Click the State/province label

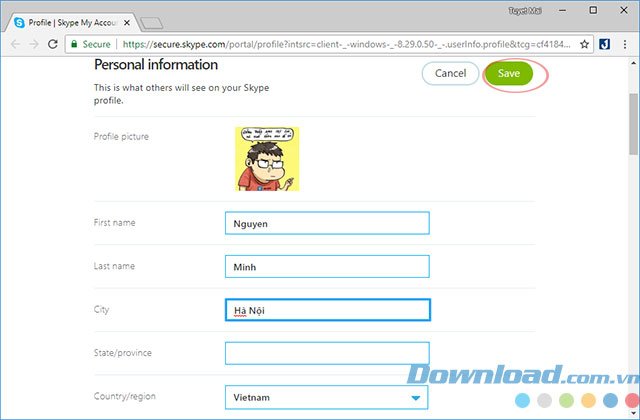click(x=122, y=353)
